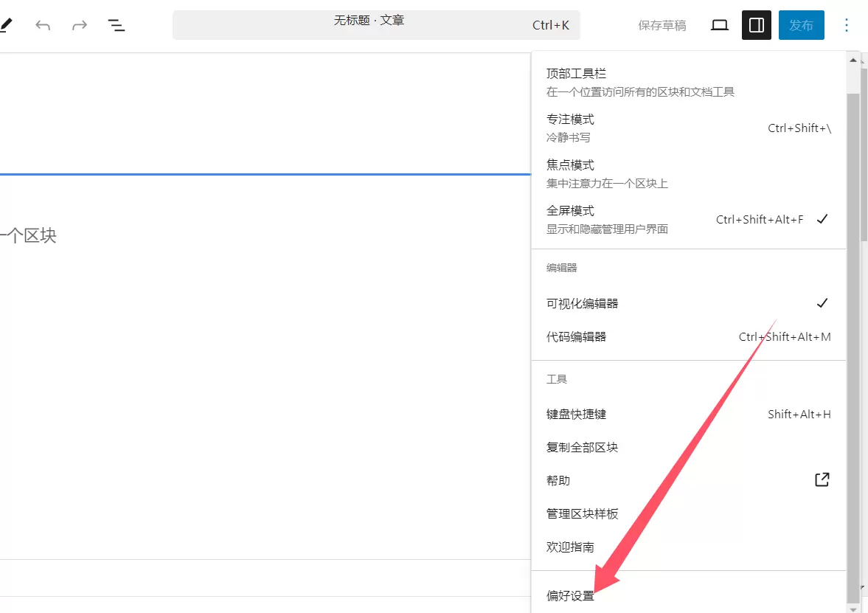
Task: Click 复制全部区块 copy all blocks
Action: (x=688, y=448)
